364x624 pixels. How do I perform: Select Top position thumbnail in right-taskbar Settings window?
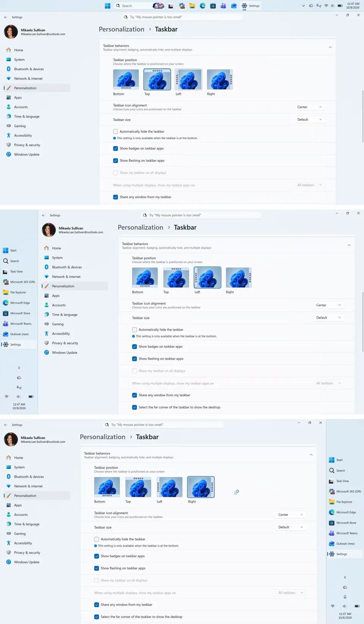click(x=138, y=487)
